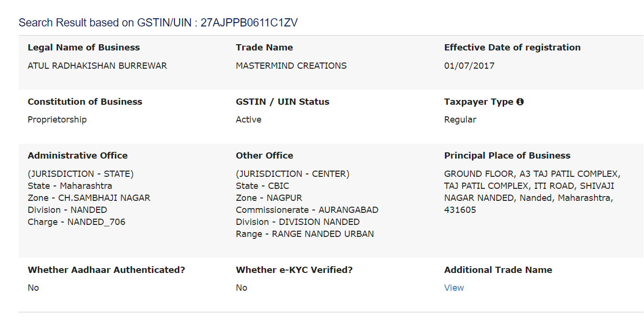This screenshot has width=644, height=321.
Task: Click the Active GSTIN status value
Action: [x=248, y=120]
